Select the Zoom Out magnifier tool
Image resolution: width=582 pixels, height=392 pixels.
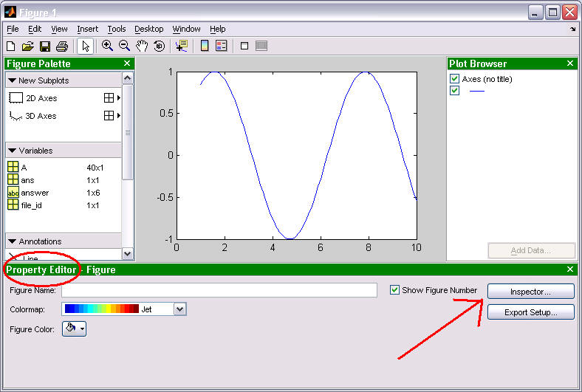click(125, 46)
